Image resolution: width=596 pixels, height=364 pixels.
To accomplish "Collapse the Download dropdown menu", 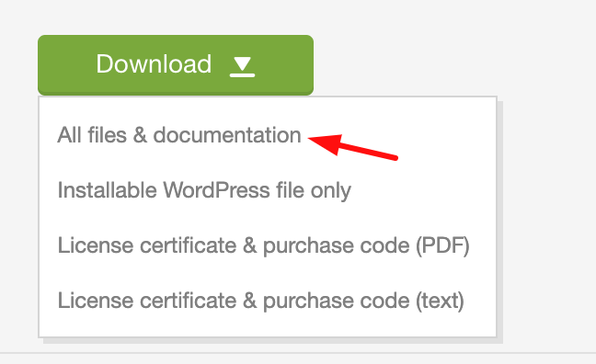I will click(176, 64).
